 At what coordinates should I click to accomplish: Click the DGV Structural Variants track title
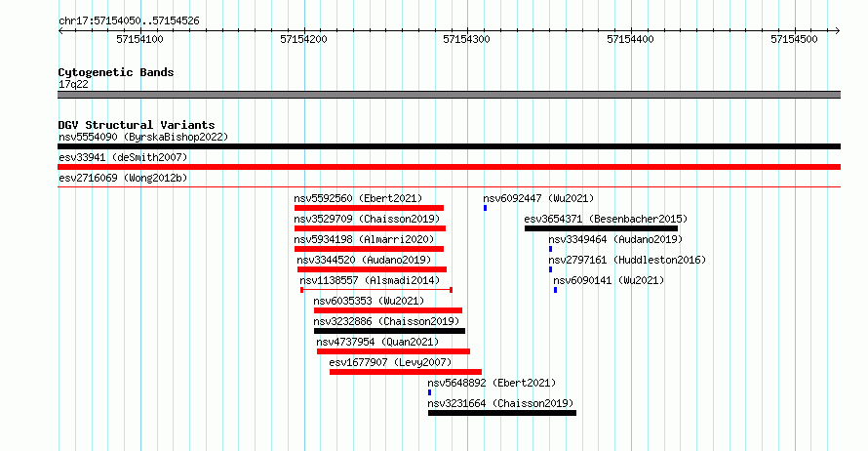(x=137, y=125)
